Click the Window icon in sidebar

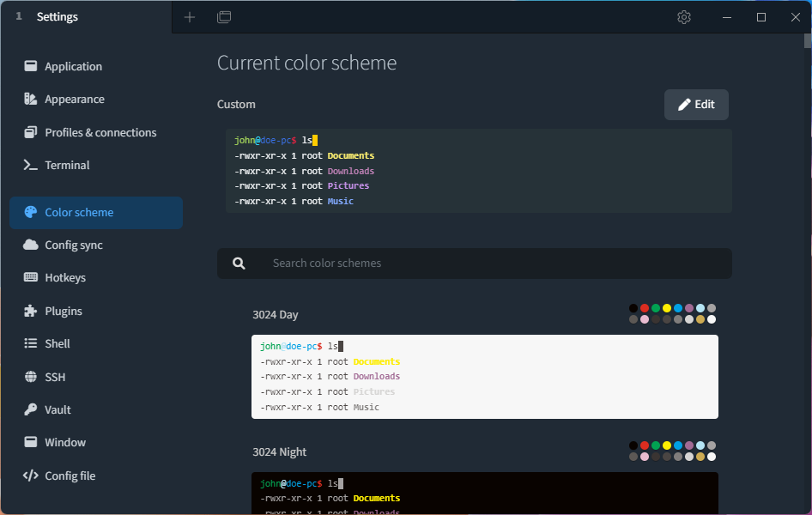pos(31,441)
